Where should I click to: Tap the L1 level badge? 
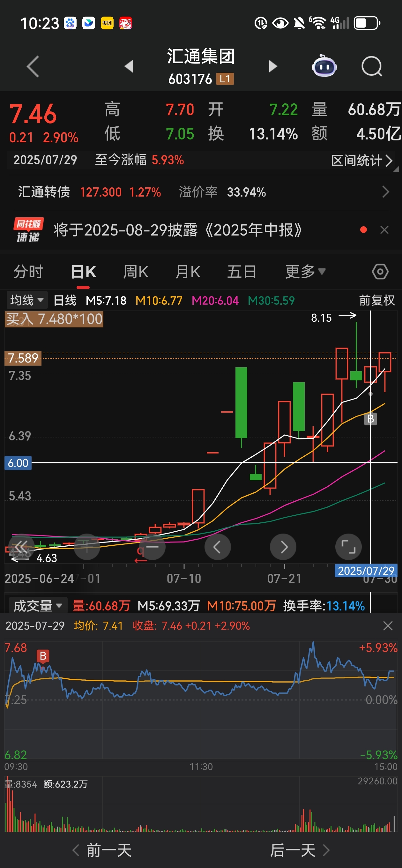coord(225,79)
